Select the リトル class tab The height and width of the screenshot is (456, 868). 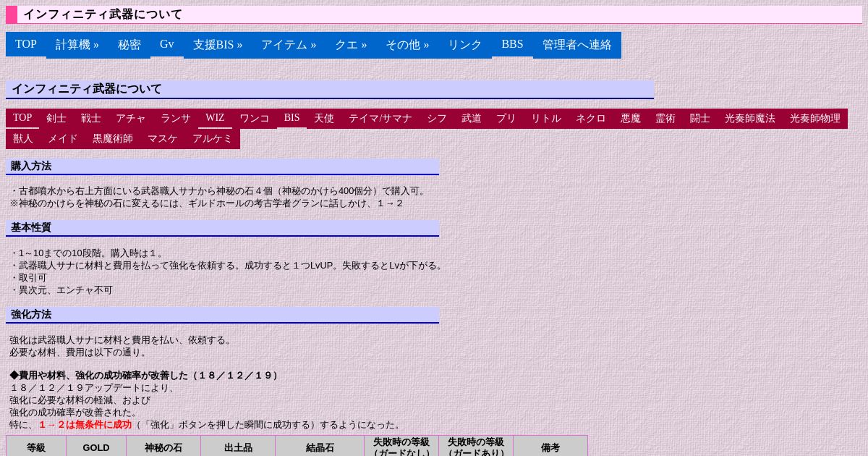tap(546, 119)
